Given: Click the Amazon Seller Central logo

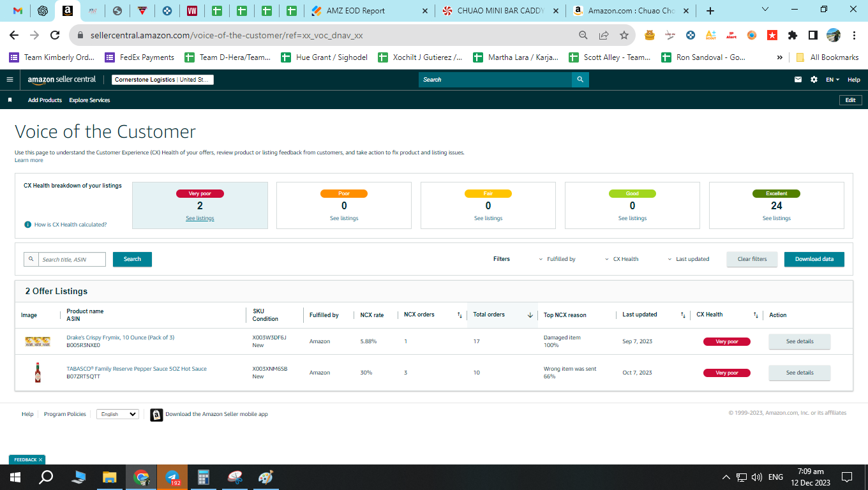Looking at the screenshot, I should 62,80.
